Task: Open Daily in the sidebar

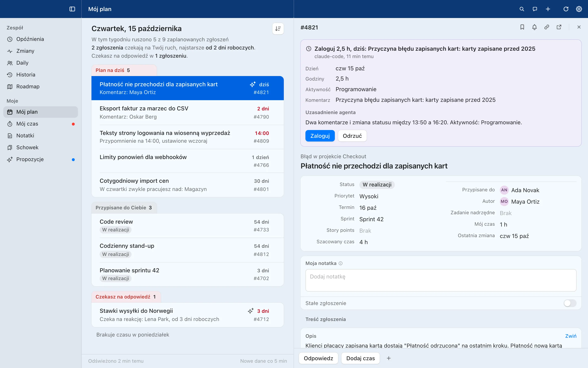Action: coord(41,63)
